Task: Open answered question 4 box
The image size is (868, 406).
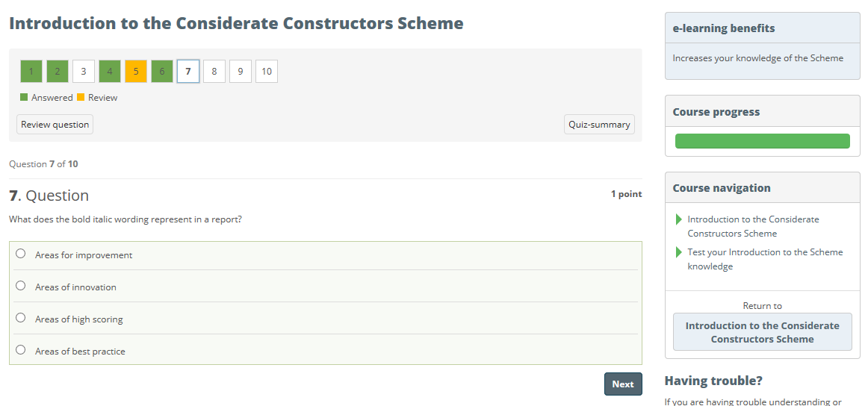Action: (x=110, y=72)
